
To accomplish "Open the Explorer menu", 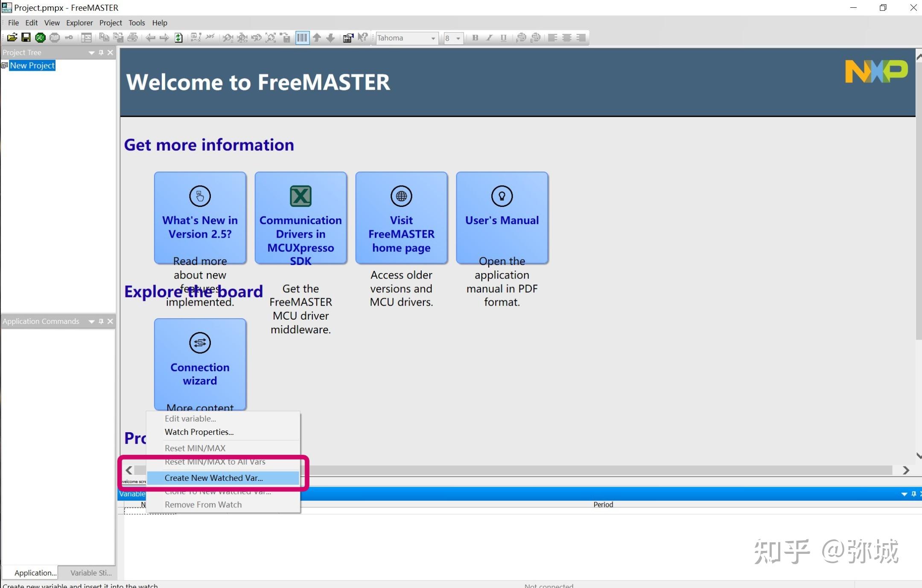I will coord(79,23).
